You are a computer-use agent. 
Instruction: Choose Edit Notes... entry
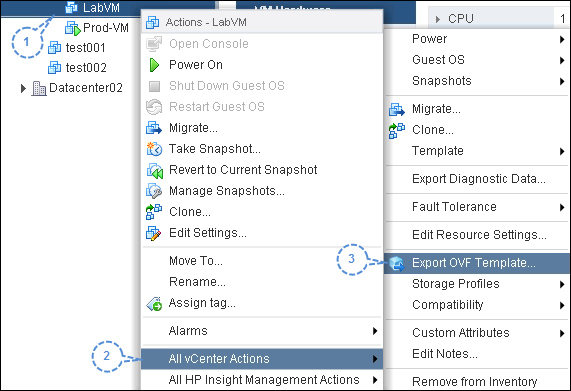point(477,354)
